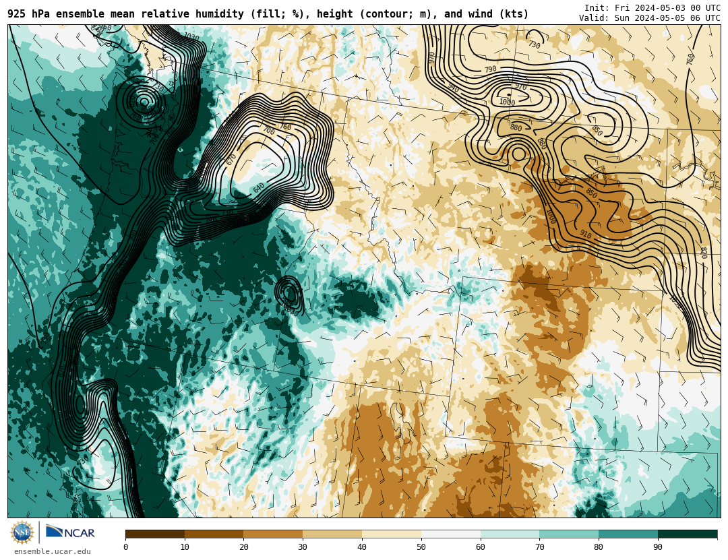Click the 90-100% darkest green colorbar segment
Image resolution: width=728 pixels, height=560 pixels.
click(x=688, y=534)
